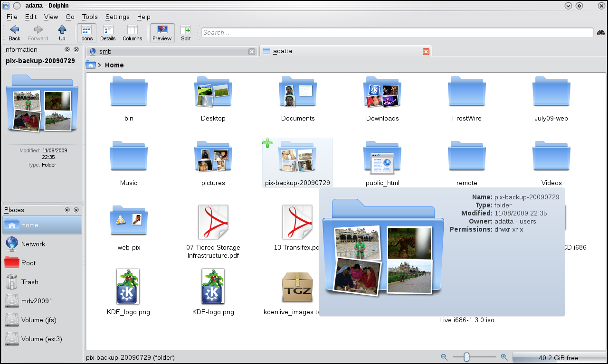Click the zoom out magnifier icon
Viewport: 608px width, 364px height.
click(444, 357)
